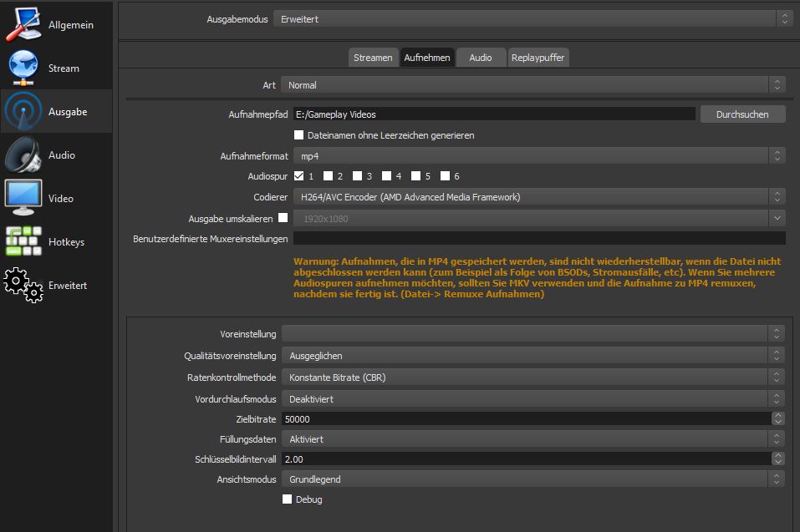Viewport: 800px width, 532px height.
Task: Open Vordurchlaufsmodus dropdown
Action: click(532, 399)
